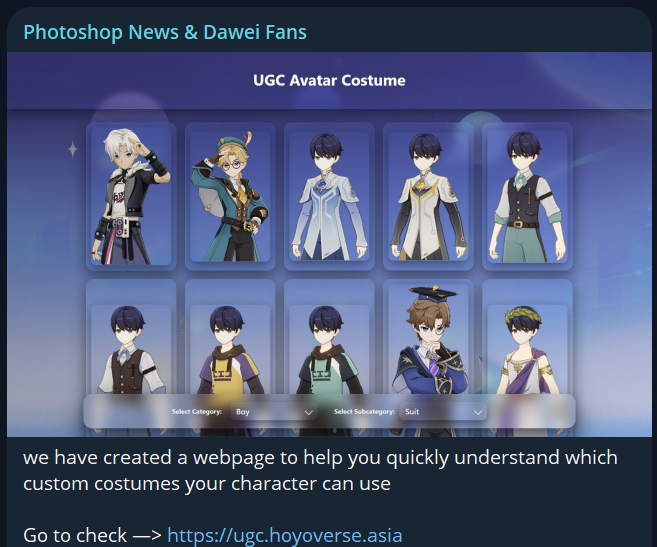This screenshot has height=547, width=657.
Task: Open the ugc.hoyoverse.asia link
Action: click(x=285, y=535)
